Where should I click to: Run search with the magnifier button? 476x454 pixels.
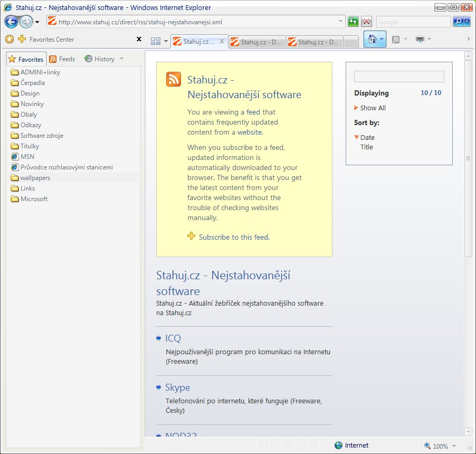click(x=458, y=22)
